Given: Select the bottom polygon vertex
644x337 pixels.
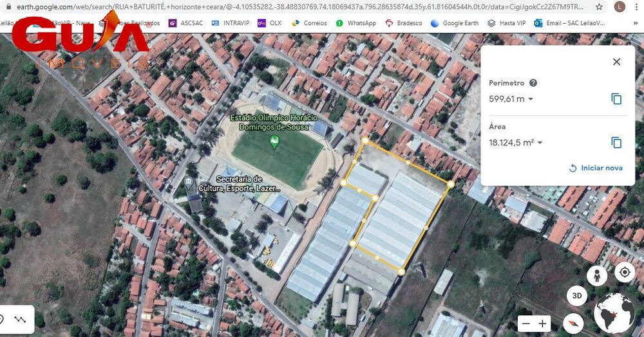Looking at the screenshot, I should [401, 271].
